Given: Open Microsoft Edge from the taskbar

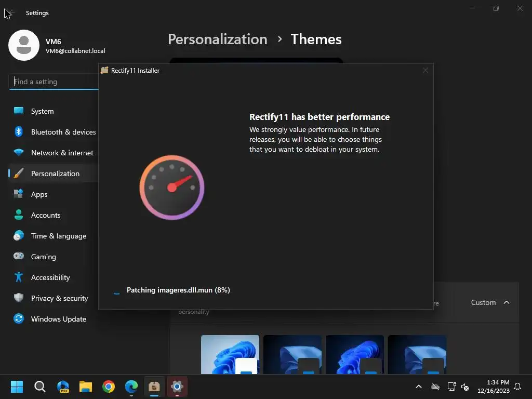Looking at the screenshot, I should pyautogui.click(x=131, y=387).
